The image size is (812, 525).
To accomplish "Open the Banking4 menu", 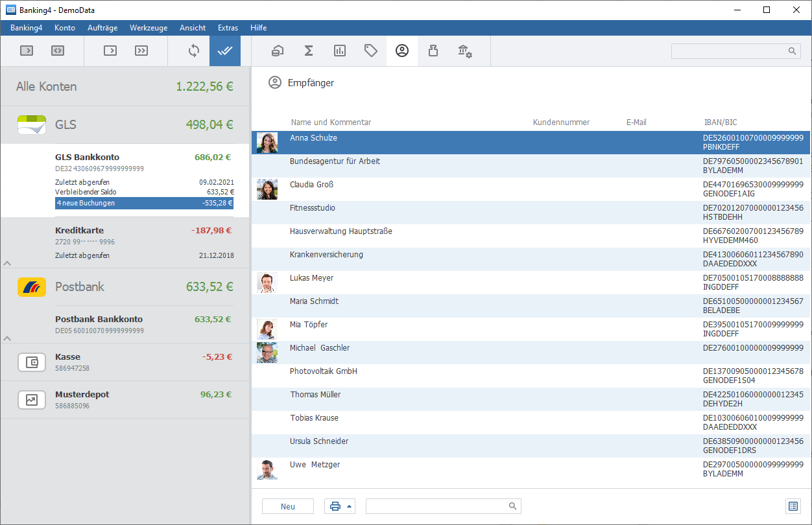I will [x=27, y=28].
